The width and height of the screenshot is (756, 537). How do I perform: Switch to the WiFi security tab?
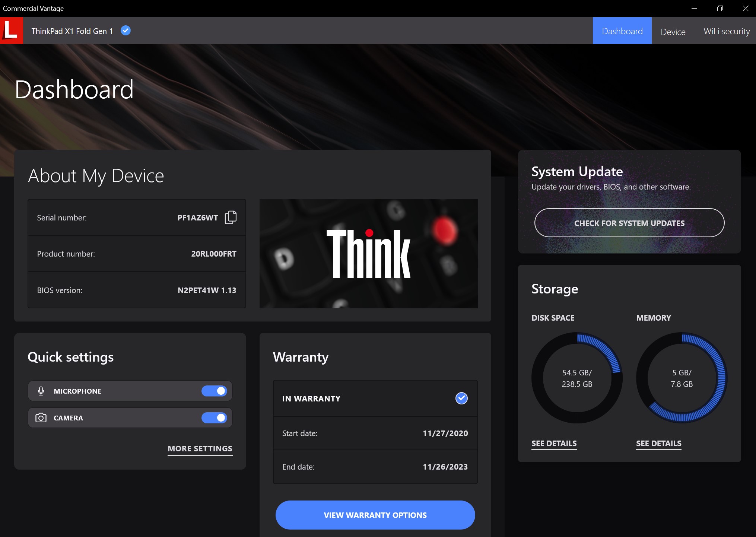pyautogui.click(x=727, y=31)
